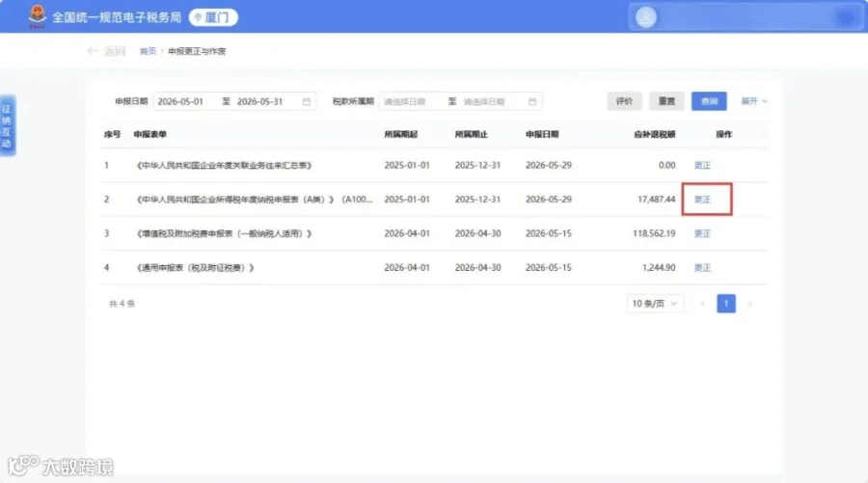Click the amount 17,487.44
This screenshot has height=483, width=868.
[656, 200]
